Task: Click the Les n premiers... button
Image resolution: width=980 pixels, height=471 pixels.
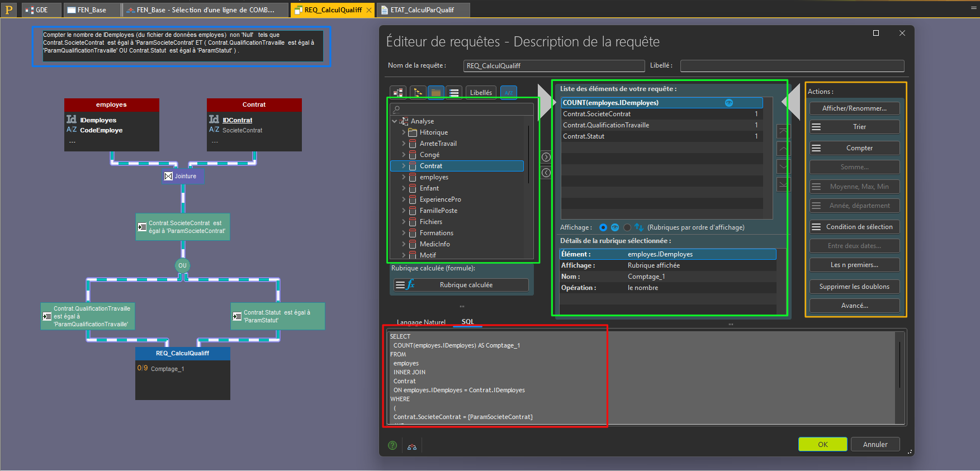Action: tap(854, 265)
